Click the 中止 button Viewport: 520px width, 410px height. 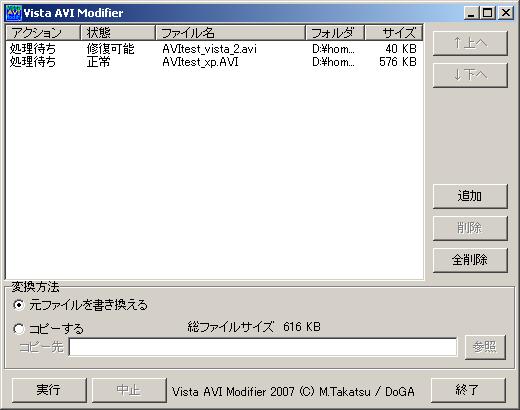pyautogui.click(x=129, y=390)
